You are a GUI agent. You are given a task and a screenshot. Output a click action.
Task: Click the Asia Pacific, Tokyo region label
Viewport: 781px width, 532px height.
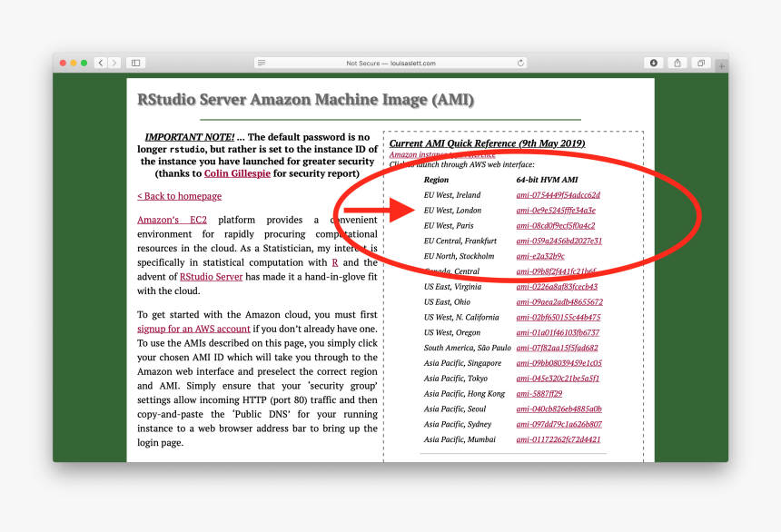tap(456, 378)
